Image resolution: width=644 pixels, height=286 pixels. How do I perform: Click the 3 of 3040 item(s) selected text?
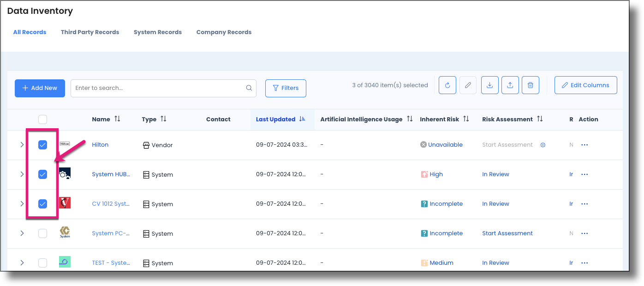click(x=390, y=85)
